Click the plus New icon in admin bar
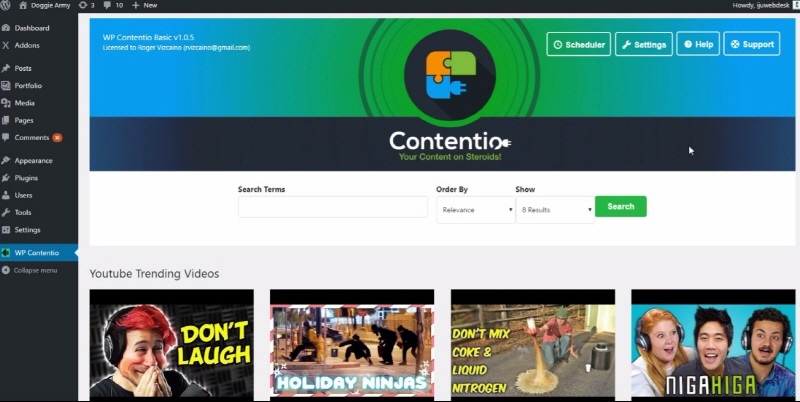 (x=136, y=5)
